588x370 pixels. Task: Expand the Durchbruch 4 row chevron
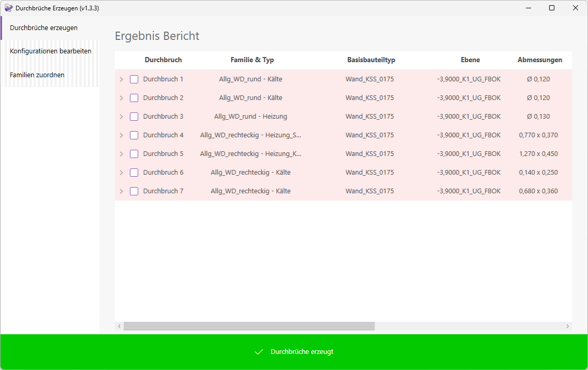coord(121,135)
